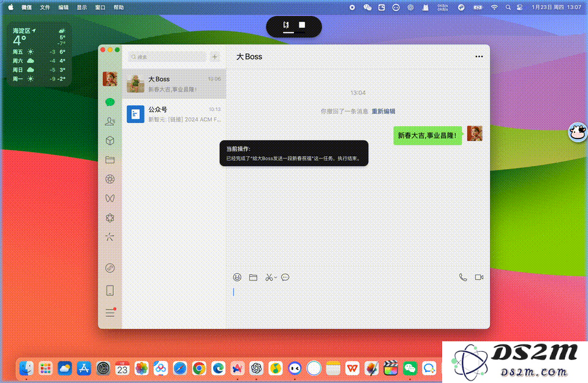Image resolution: width=588 pixels, height=383 pixels.
Task: Click the scissors screenshot tool
Action: pos(268,277)
